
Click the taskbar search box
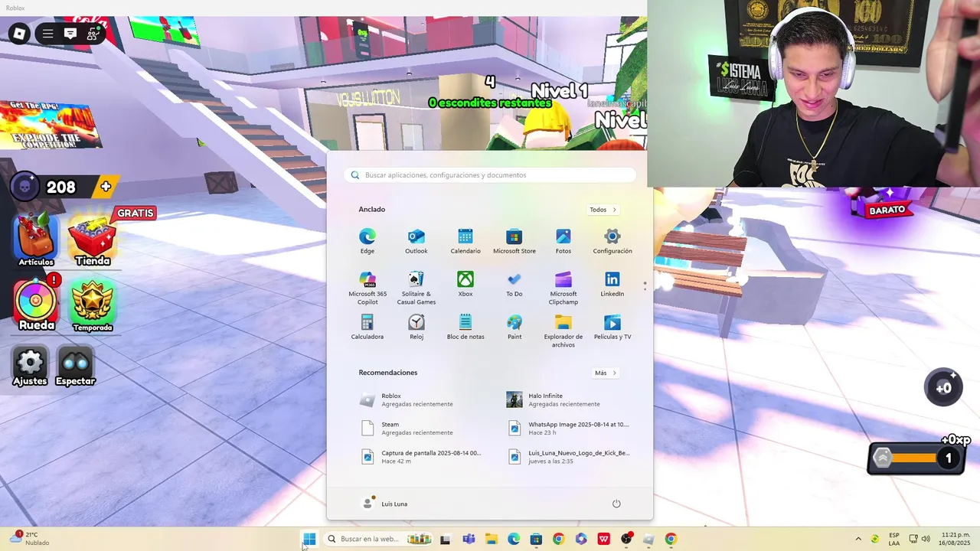(379, 539)
